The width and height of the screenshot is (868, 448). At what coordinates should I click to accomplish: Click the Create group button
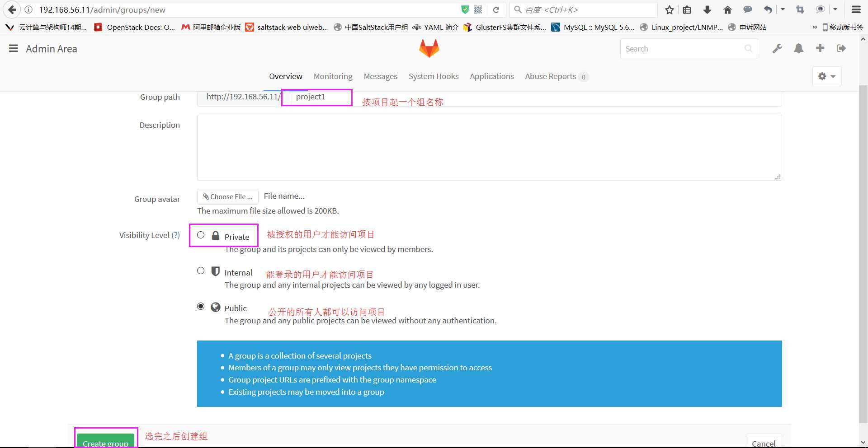pyautogui.click(x=105, y=441)
